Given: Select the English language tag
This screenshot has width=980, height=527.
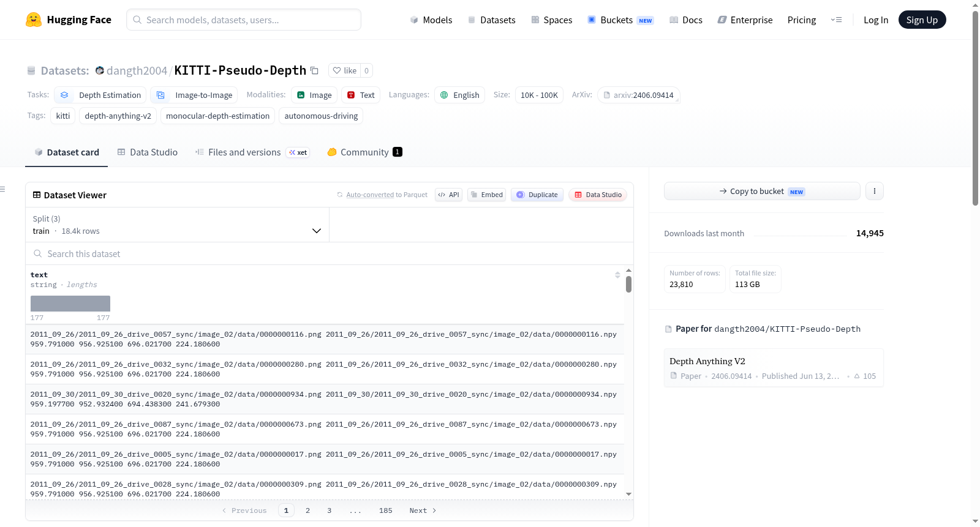Looking at the screenshot, I should click(460, 95).
